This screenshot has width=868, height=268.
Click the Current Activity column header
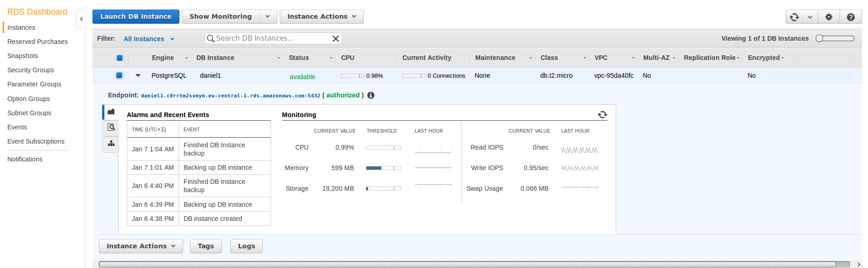coord(427,58)
